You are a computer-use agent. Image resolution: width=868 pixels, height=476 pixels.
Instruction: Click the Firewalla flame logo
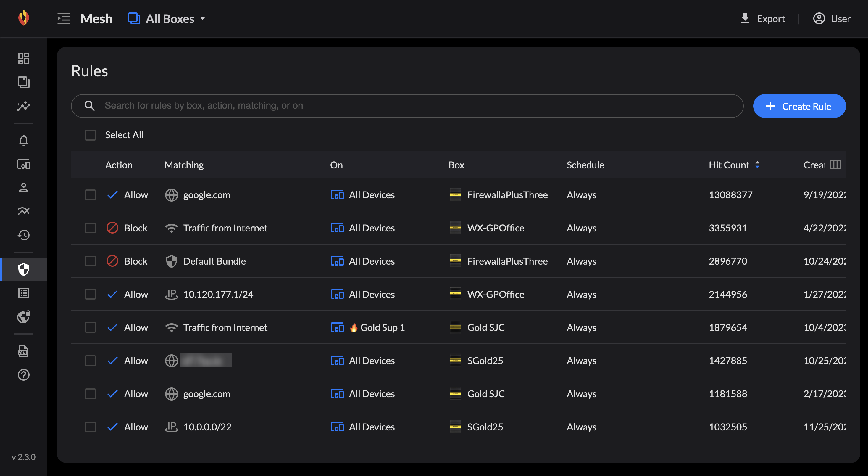click(x=24, y=18)
